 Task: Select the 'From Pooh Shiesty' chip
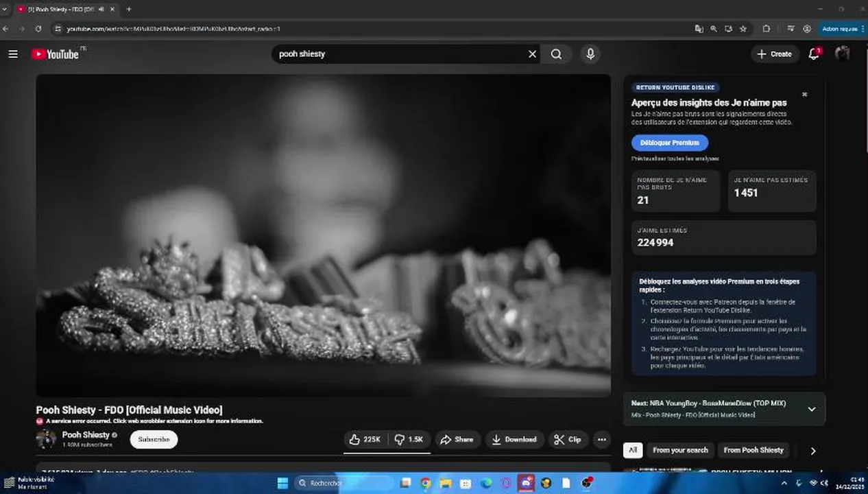[x=754, y=451]
